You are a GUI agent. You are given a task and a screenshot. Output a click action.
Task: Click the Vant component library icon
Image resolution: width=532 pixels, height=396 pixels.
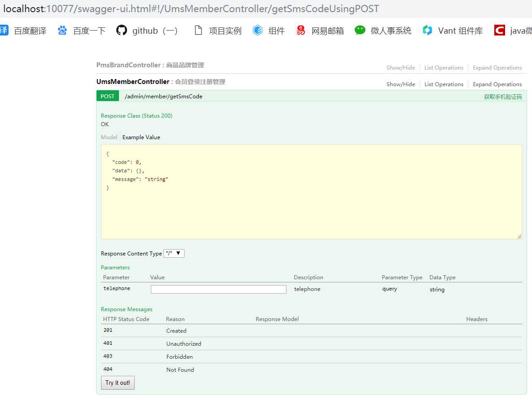point(427,30)
